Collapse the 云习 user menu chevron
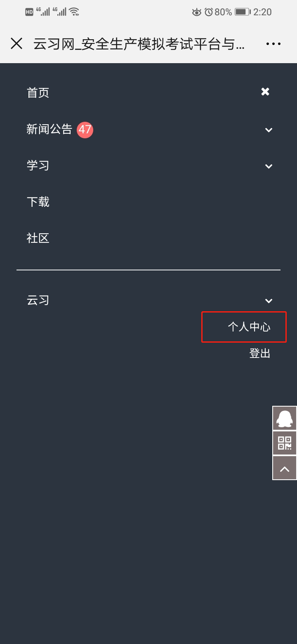 (269, 301)
